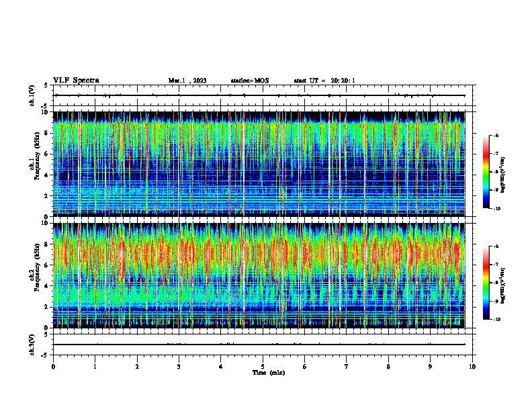Click the "-7" value on ch.2 colorbar
Viewport: 532px width, 411px height.
496,265
